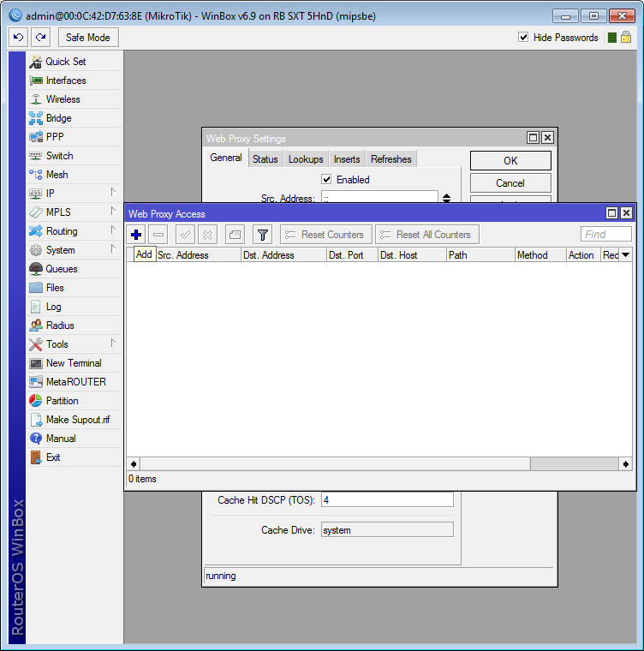Switch to the Inserts tab

pyautogui.click(x=347, y=159)
